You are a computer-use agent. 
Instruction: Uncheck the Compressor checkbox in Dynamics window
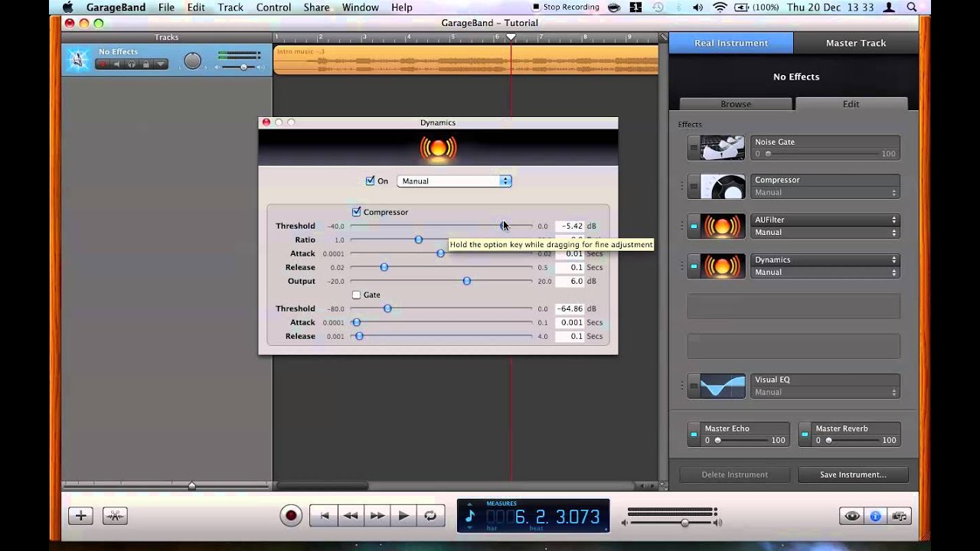(x=357, y=212)
